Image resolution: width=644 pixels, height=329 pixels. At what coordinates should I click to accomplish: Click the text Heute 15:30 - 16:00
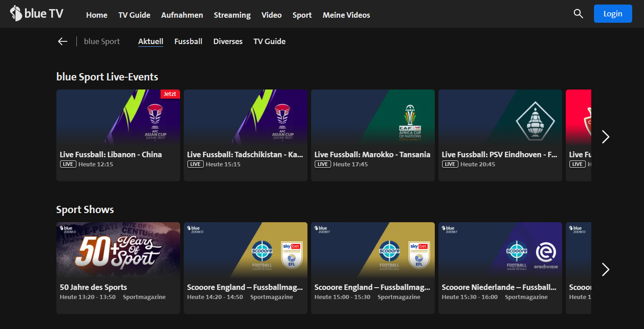click(x=470, y=297)
